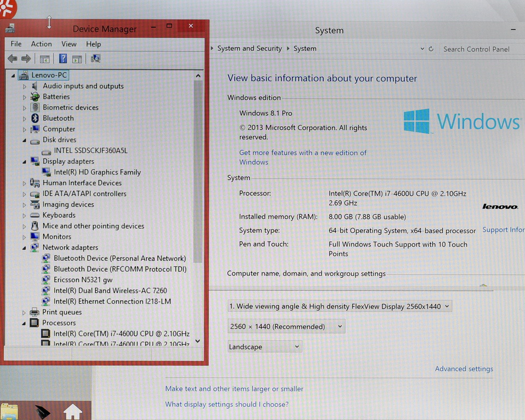
Task: Click the Search Control Panel field
Action: pos(482,49)
